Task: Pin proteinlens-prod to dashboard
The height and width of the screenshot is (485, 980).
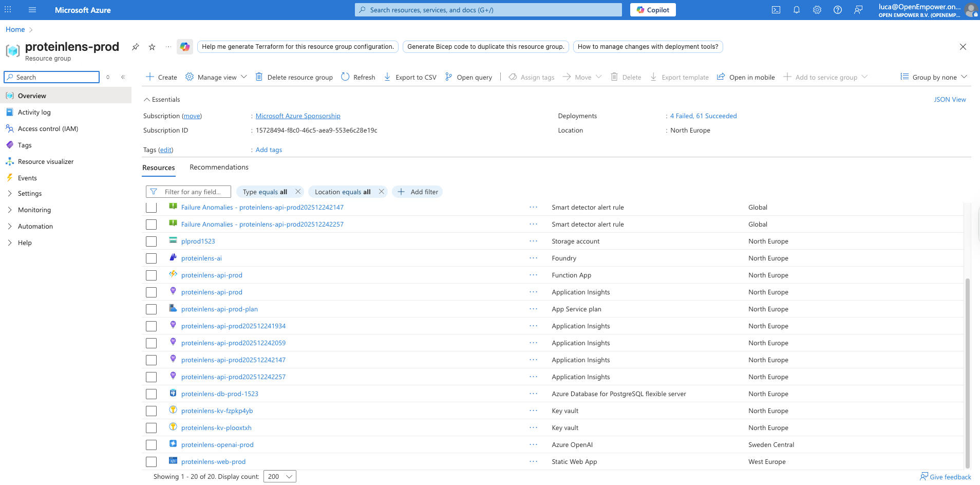Action: [135, 47]
